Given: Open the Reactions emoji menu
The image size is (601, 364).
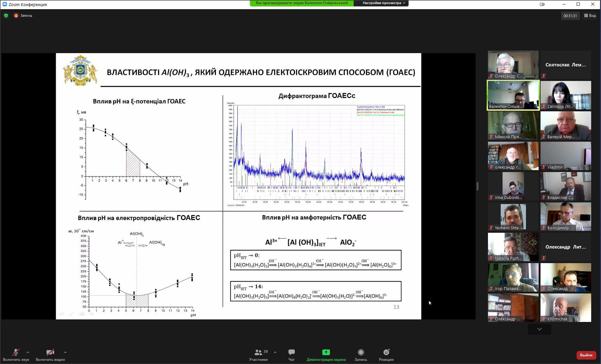Looking at the screenshot, I should (x=386, y=352).
